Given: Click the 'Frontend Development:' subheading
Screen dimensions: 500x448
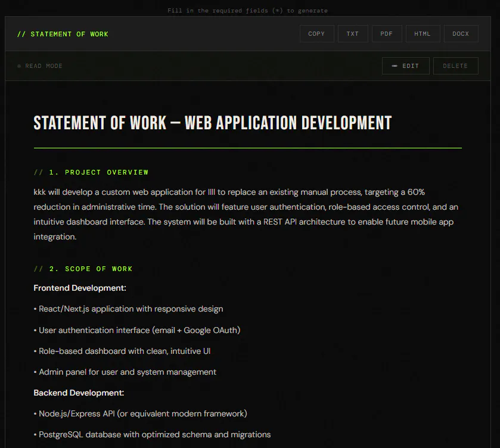Looking at the screenshot, I should pyautogui.click(x=80, y=288).
